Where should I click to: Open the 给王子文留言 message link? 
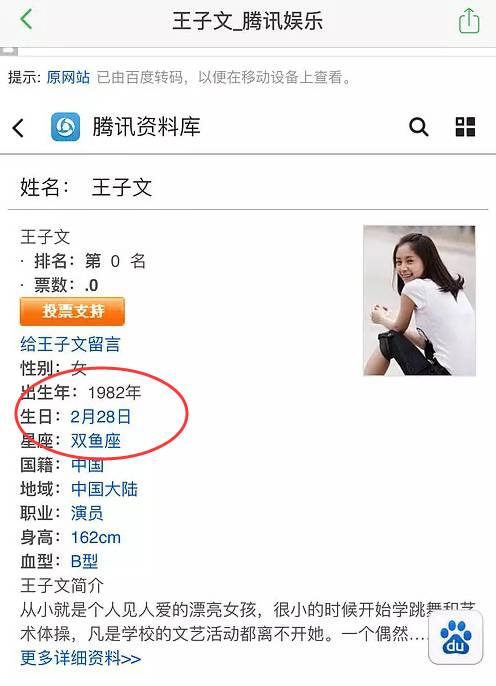point(70,344)
